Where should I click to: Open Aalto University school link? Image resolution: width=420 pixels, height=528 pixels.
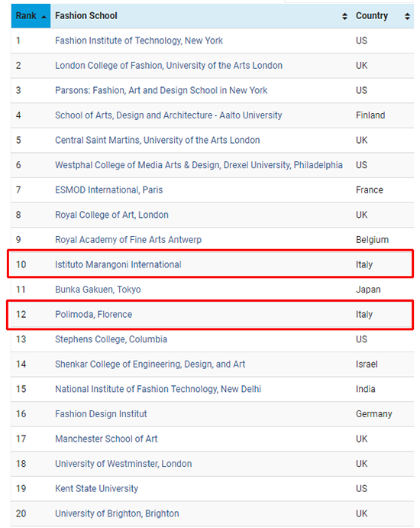[x=168, y=115]
